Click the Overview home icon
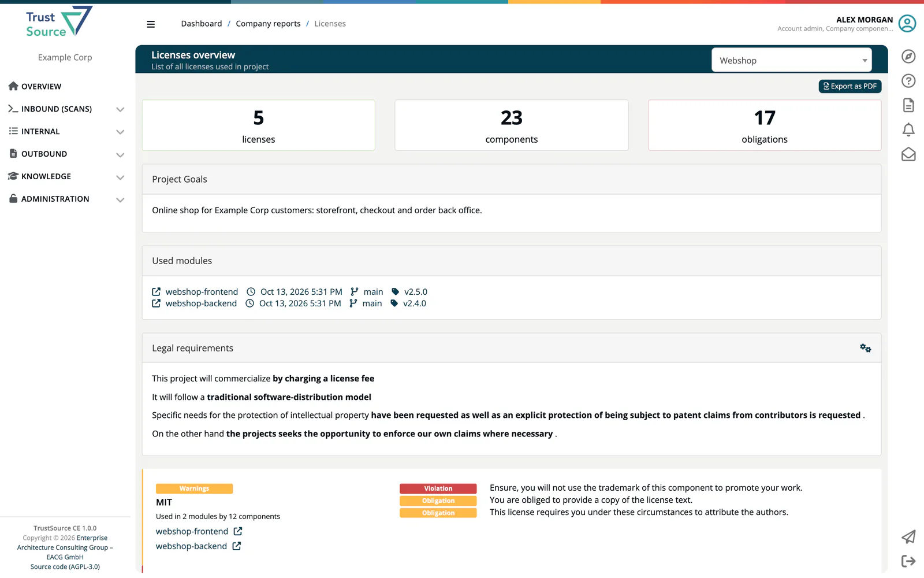The height and width of the screenshot is (578, 924). 13,86
